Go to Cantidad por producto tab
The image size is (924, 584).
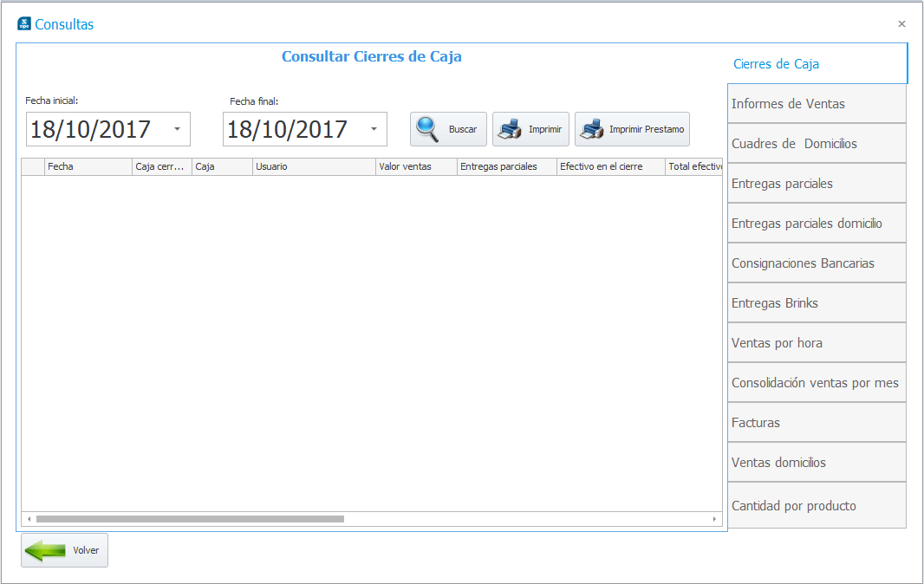(x=817, y=506)
